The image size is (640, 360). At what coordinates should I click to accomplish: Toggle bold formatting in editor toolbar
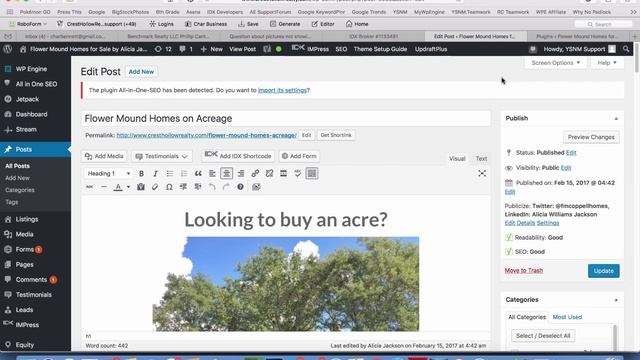pos(141,173)
